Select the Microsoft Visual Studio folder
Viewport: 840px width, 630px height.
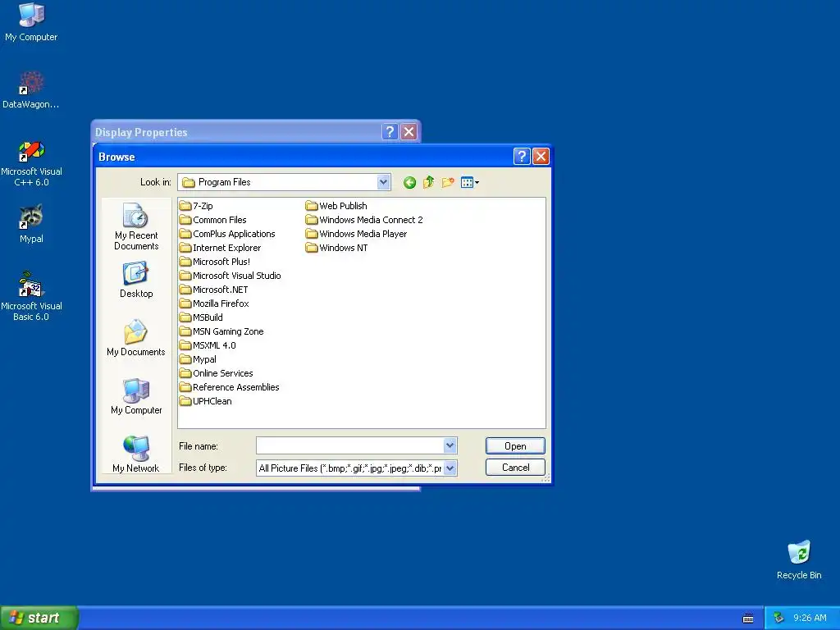point(231,276)
